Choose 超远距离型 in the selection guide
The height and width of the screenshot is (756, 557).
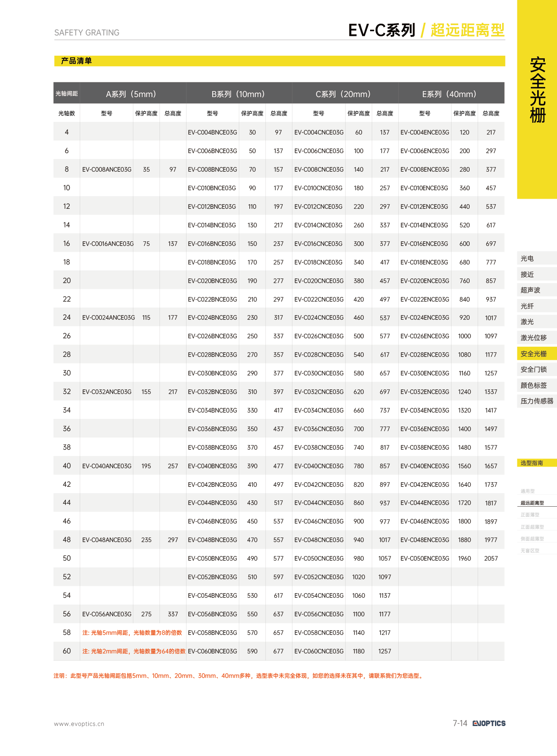(x=532, y=503)
